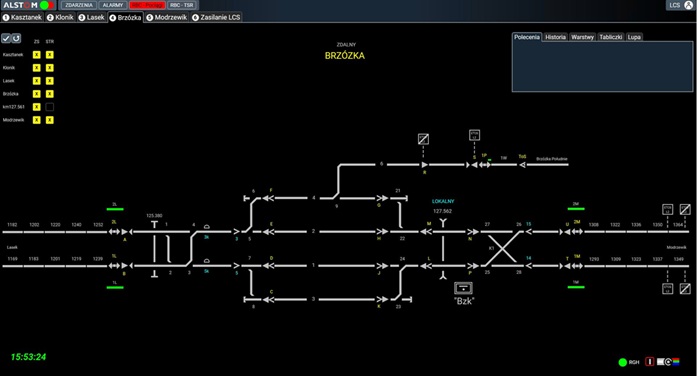
Task: Click the ZDARZENIA button
Action: (79, 5)
